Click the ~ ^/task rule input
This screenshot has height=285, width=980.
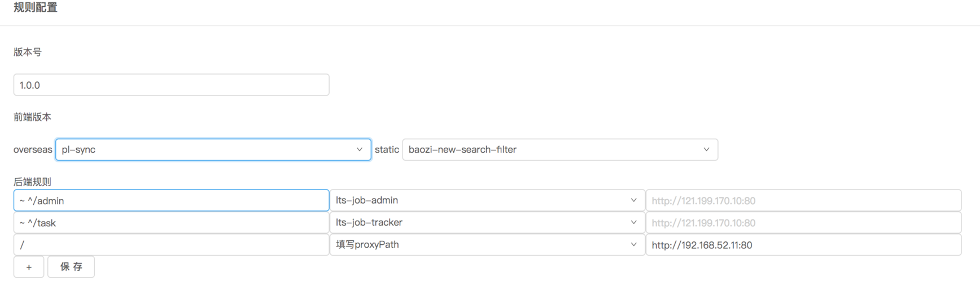[171, 223]
